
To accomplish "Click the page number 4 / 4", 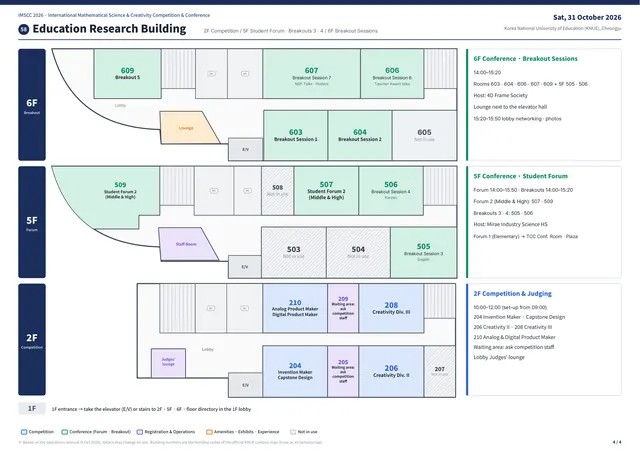I will pyautogui.click(x=617, y=442).
